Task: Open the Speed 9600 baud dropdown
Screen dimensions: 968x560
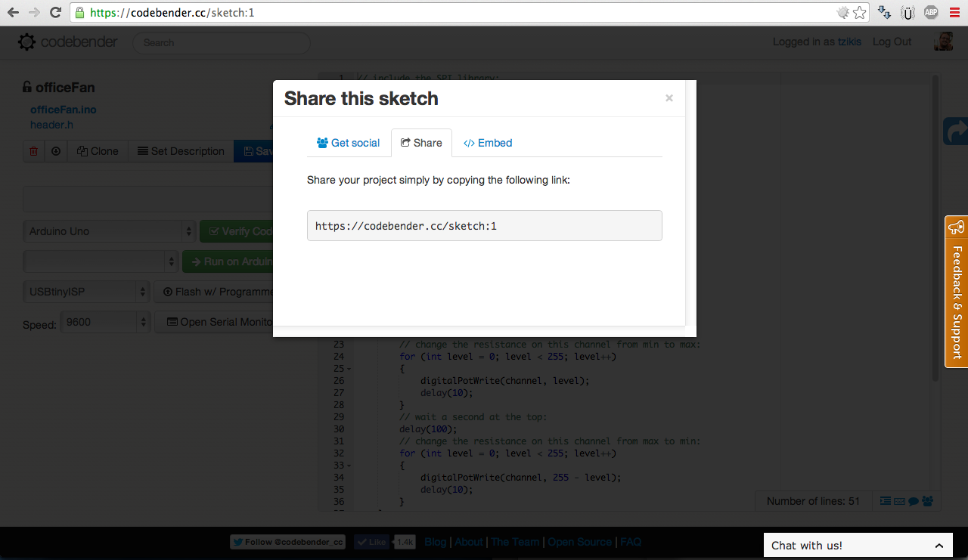Action: coord(105,322)
